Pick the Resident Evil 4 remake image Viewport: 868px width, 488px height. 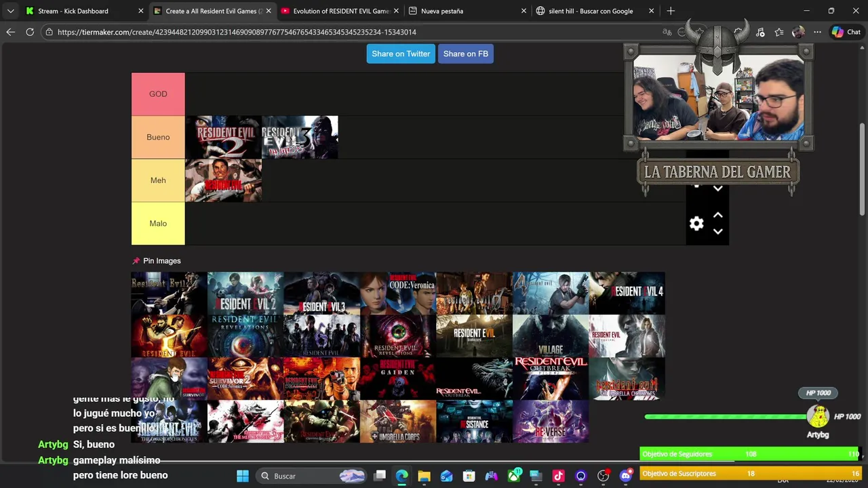click(627, 293)
